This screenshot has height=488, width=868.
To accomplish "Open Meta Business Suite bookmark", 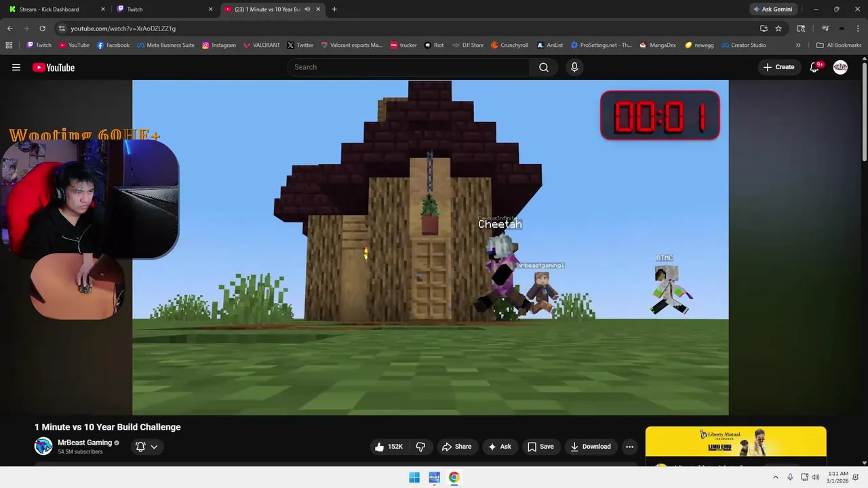I will tap(165, 45).
